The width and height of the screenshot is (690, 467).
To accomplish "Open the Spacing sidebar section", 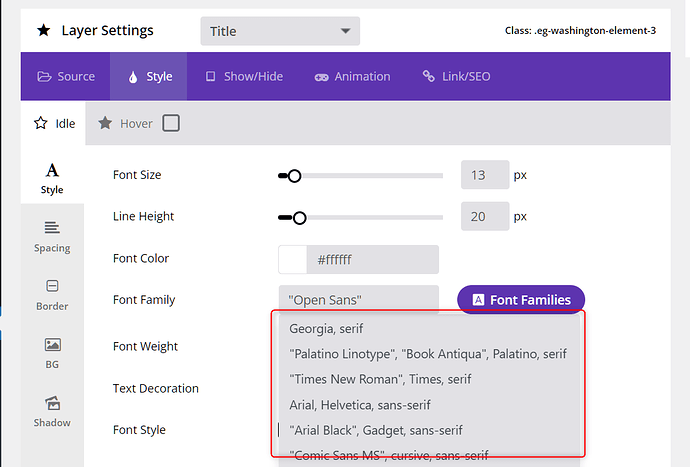I will 52,236.
